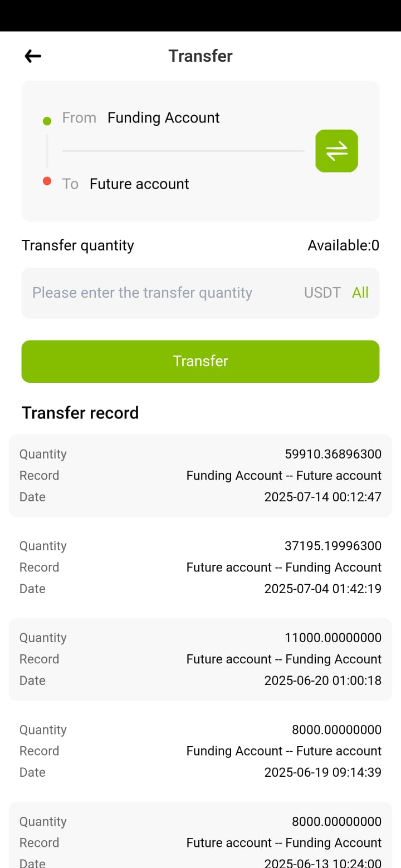The height and width of the screenshot is (868, 401).
Task: Go back using the left arrow
Action: coord(33,56)
